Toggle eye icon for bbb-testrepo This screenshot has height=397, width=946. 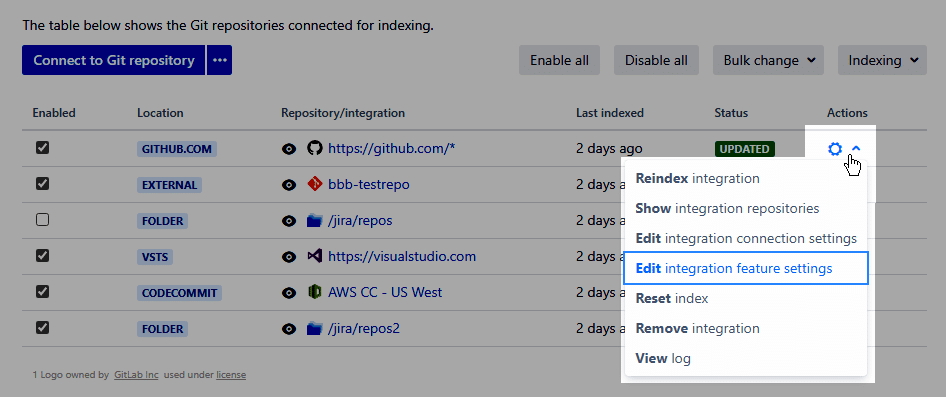click(x=290, y=185)
